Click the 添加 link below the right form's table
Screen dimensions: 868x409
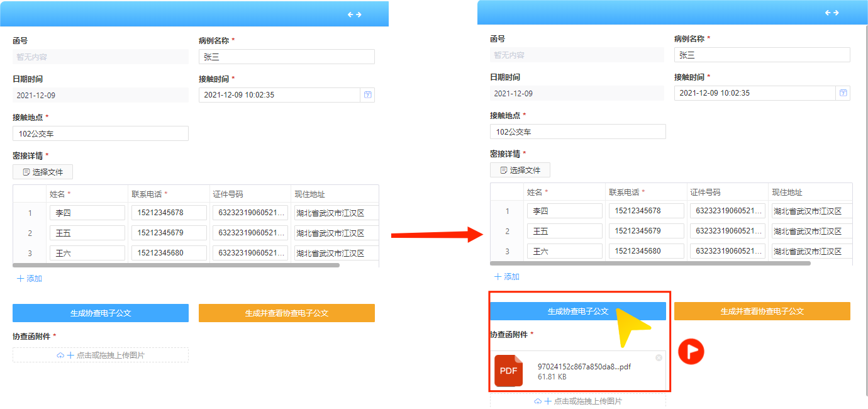click(x=507, y=276)
